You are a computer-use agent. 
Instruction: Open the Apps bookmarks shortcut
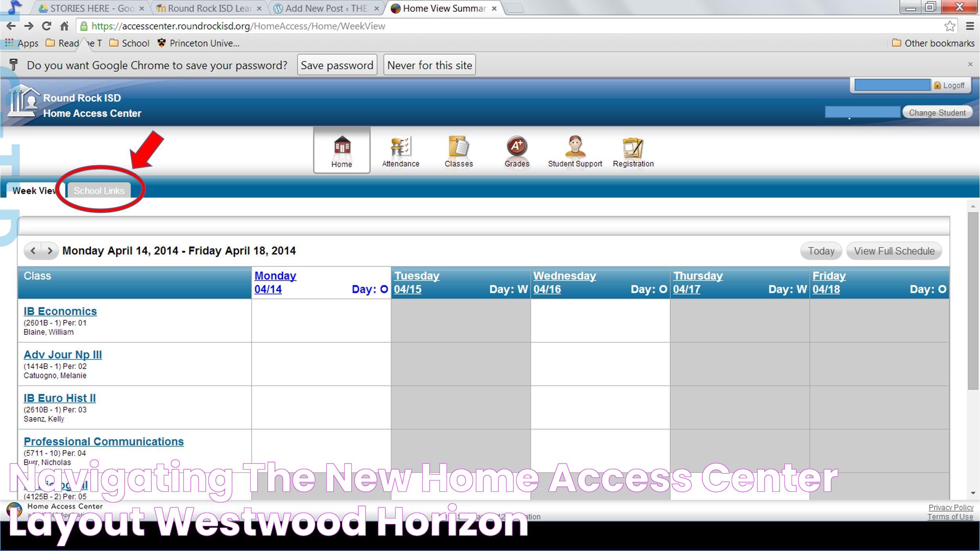(x=22, y=43)
